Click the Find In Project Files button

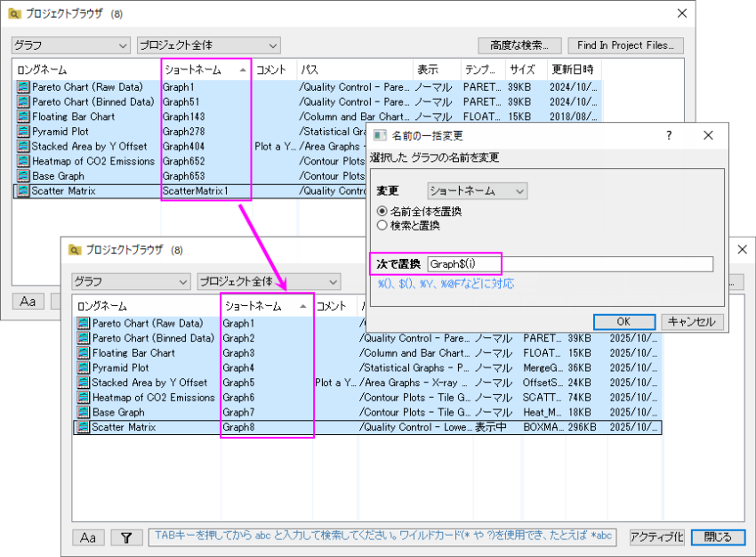(626, 45)
